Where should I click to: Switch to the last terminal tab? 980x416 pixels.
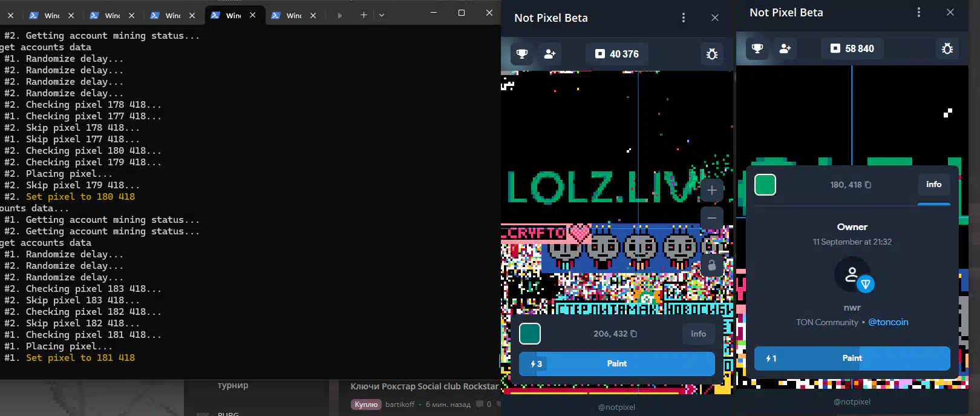[x=293, y=15]
